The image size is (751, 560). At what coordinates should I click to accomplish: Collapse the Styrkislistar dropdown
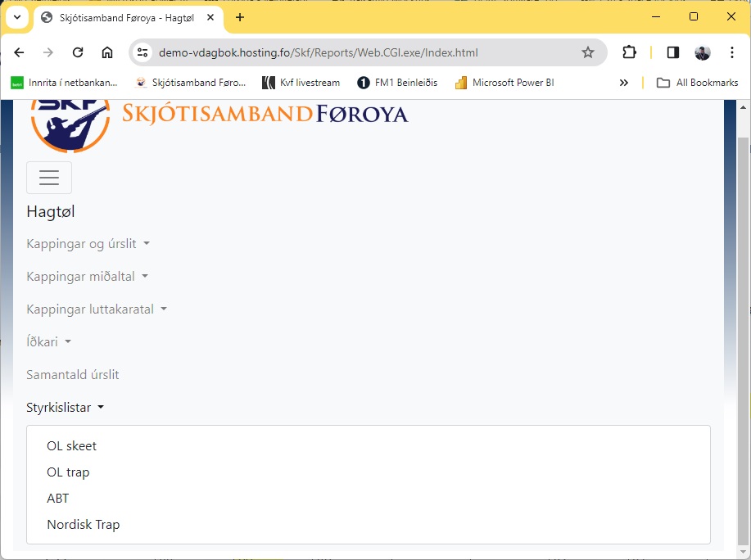(65, 408)
